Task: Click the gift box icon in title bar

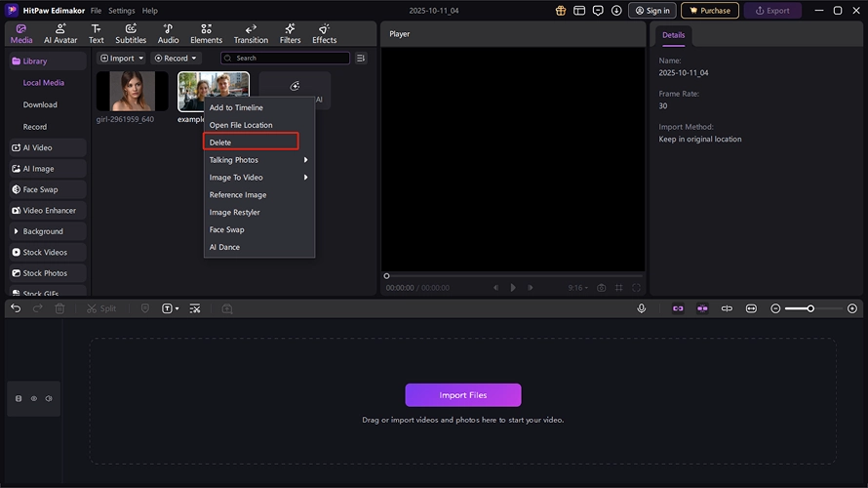Action: coord(561,11)
